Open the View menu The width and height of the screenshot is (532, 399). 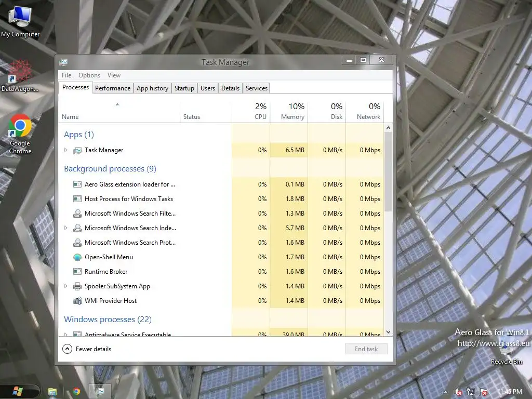click(x=114, y=75)
